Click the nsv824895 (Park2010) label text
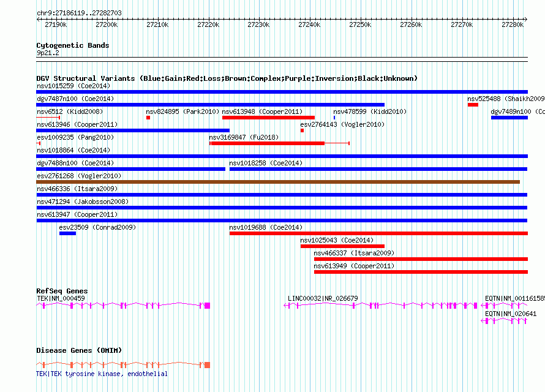Viewport: 545px width, 392px height. point(183,111)
